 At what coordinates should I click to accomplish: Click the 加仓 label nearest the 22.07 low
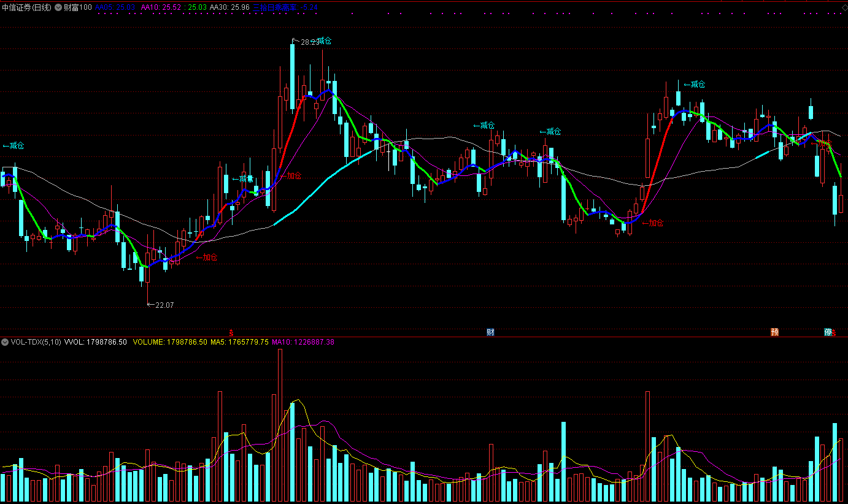tap(207, 258)
